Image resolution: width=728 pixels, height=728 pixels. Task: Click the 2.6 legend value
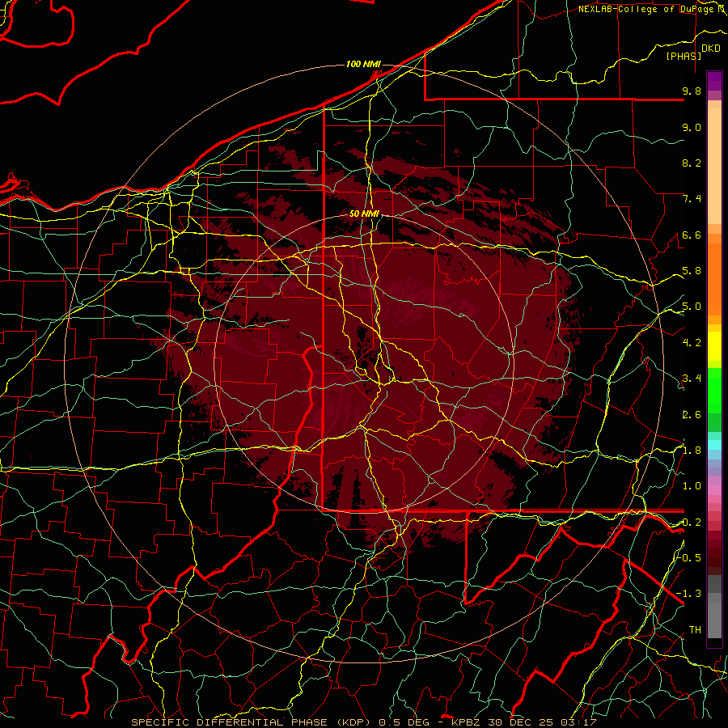(692, 415)
